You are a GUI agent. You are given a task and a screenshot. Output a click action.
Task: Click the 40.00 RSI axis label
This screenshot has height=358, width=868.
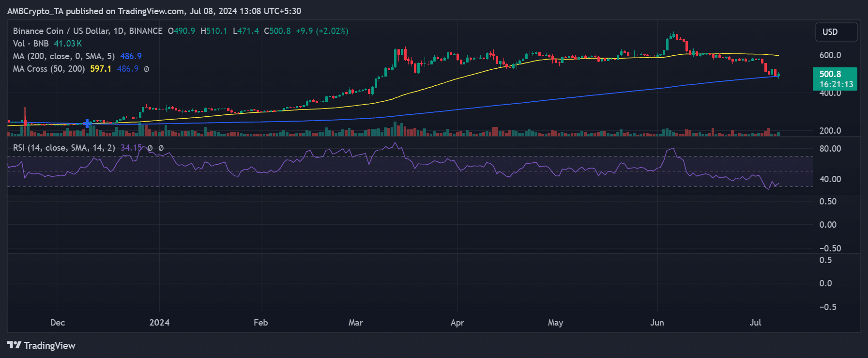coord(830,179)
